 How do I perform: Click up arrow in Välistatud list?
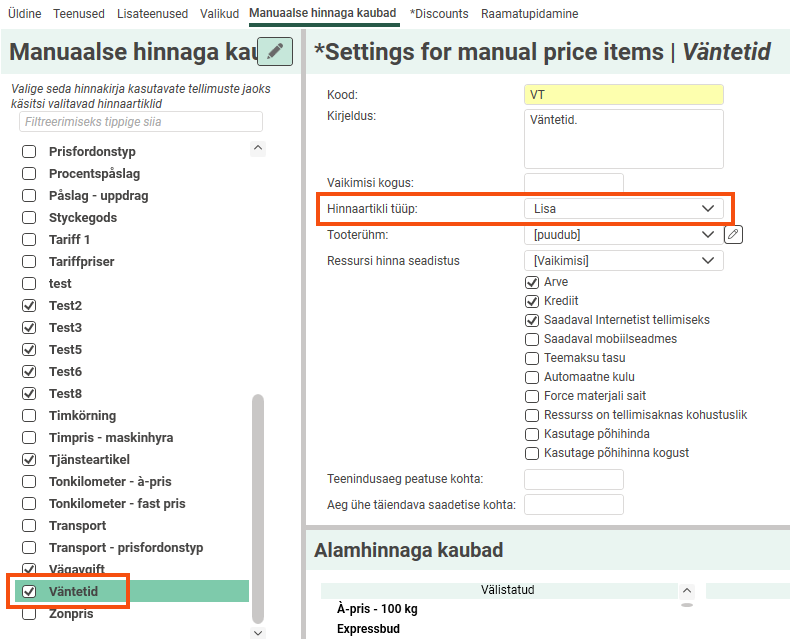(686, 591)
